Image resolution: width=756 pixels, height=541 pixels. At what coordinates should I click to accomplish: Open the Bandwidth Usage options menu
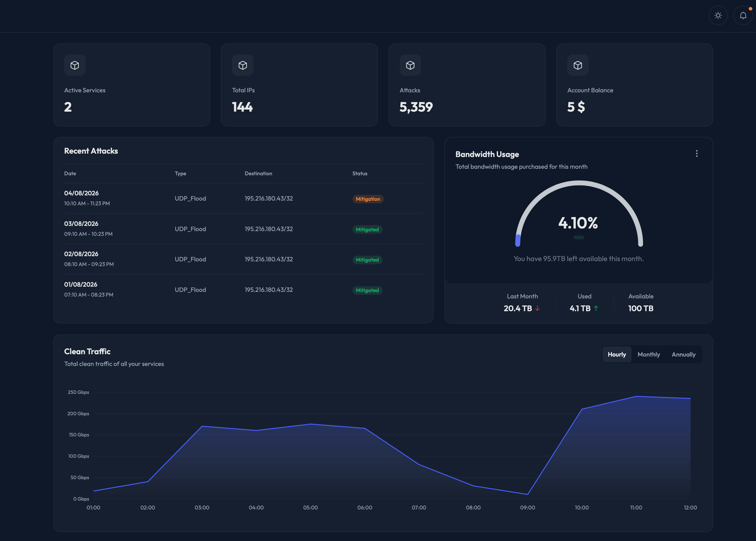[x=697, y=153]
